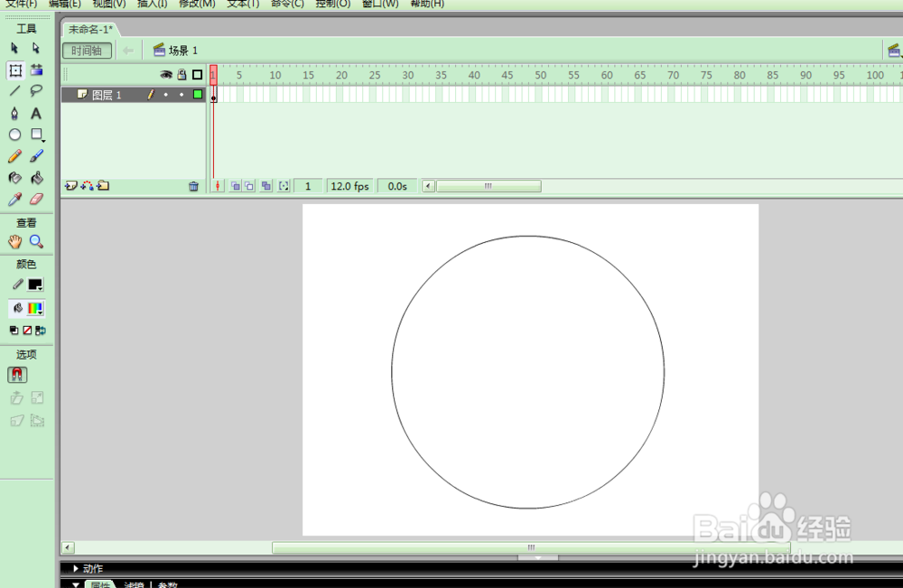Click the 场景 1 scene label
903x588 pixels.
183,51
